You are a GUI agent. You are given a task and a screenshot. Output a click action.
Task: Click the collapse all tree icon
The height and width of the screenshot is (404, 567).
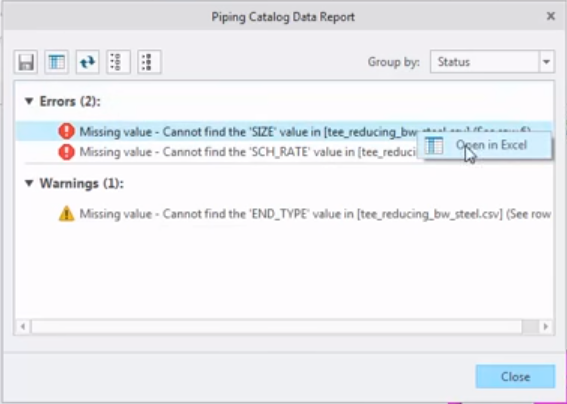149,62
